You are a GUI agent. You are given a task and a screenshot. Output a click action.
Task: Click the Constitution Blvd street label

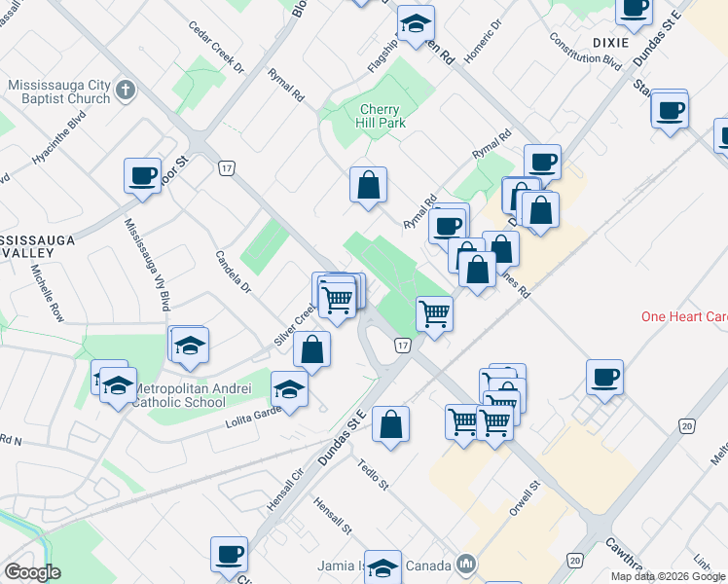(585, 51)
